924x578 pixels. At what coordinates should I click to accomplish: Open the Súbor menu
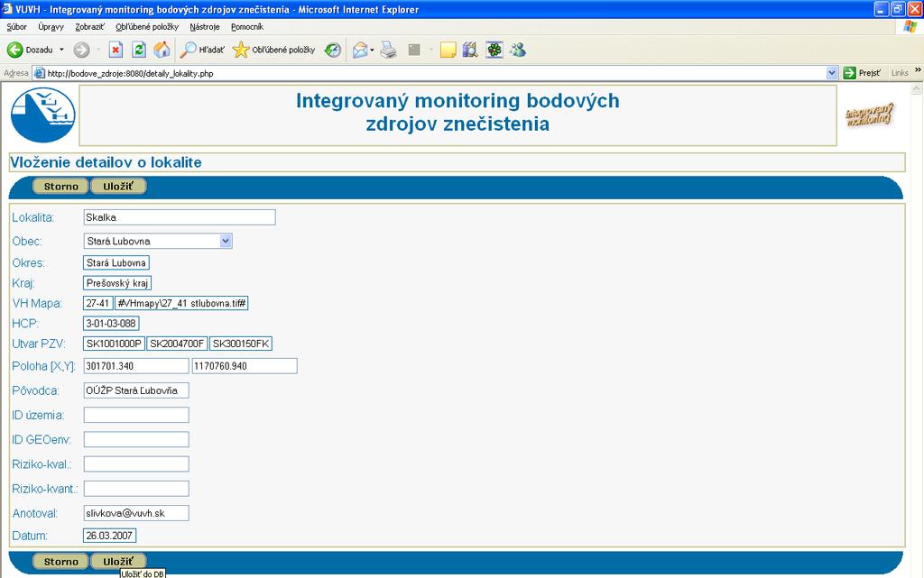pyautogui.click(x=16, y=26)
